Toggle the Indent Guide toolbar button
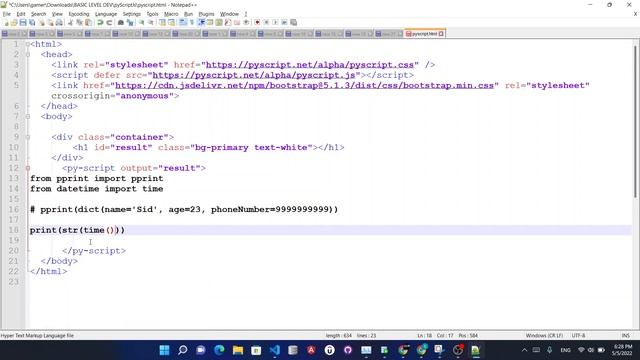 [201, 22]
